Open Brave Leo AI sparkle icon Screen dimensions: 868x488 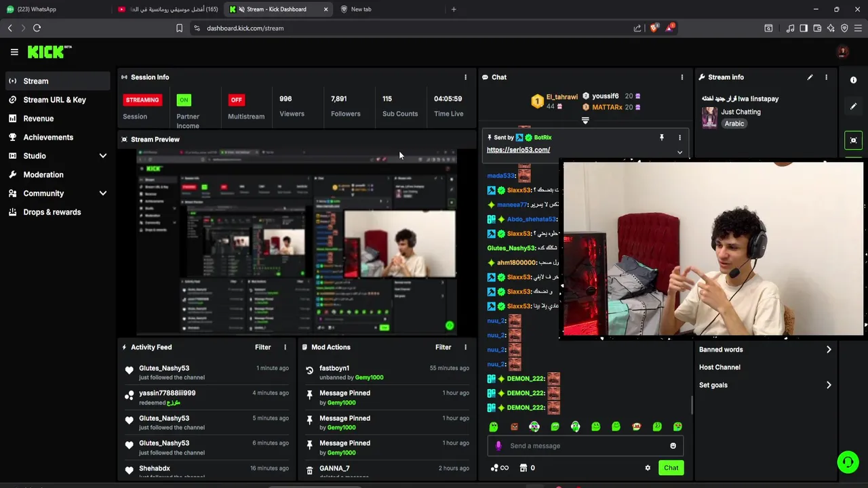click(831, 28)
